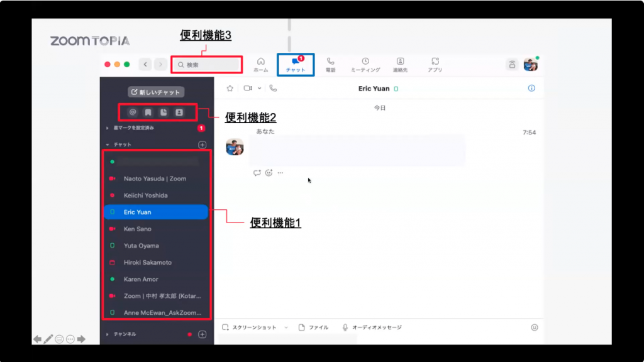Viewport: 644px width, 362px height.
Task: Start a video meeting with Eric Yuan
Action: (x=248, y=88)
